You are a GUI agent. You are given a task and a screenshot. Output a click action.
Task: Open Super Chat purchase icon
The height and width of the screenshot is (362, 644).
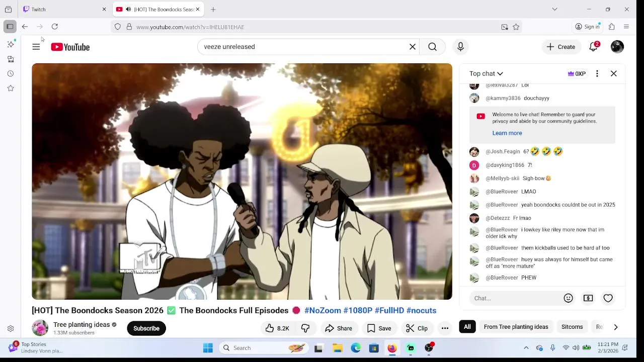click(588, 298)
